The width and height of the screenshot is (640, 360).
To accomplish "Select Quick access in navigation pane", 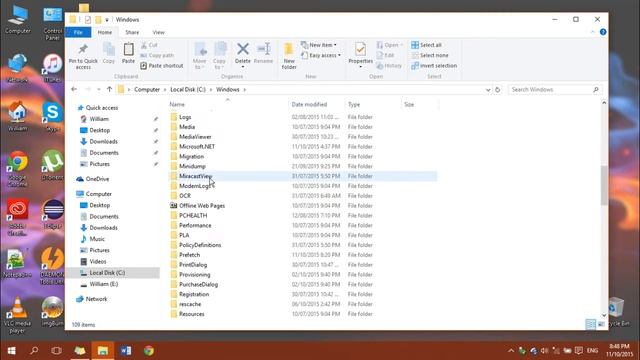I will point(102,108).
